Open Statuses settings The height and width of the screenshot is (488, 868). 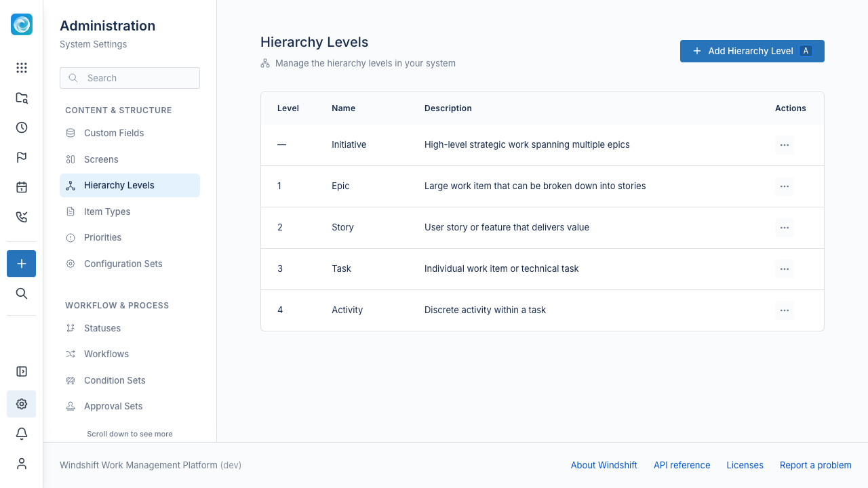point(130,328)
